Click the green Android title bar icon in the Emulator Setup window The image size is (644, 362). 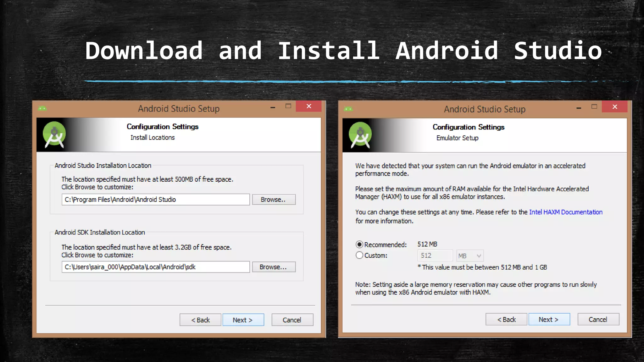coord(348,109)
